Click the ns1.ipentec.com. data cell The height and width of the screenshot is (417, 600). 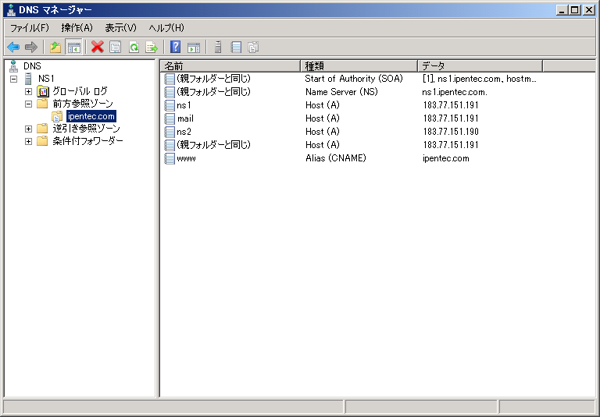pyautogui.click(x=455, y=92)
